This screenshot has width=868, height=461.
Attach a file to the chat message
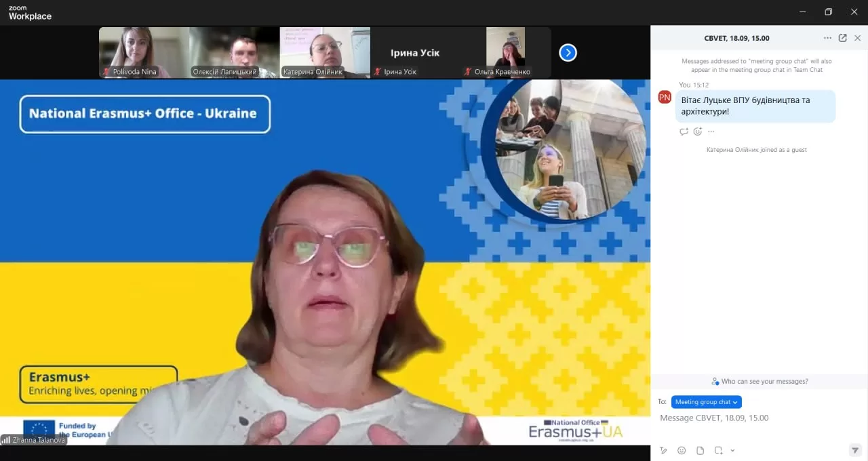(700, 450)
